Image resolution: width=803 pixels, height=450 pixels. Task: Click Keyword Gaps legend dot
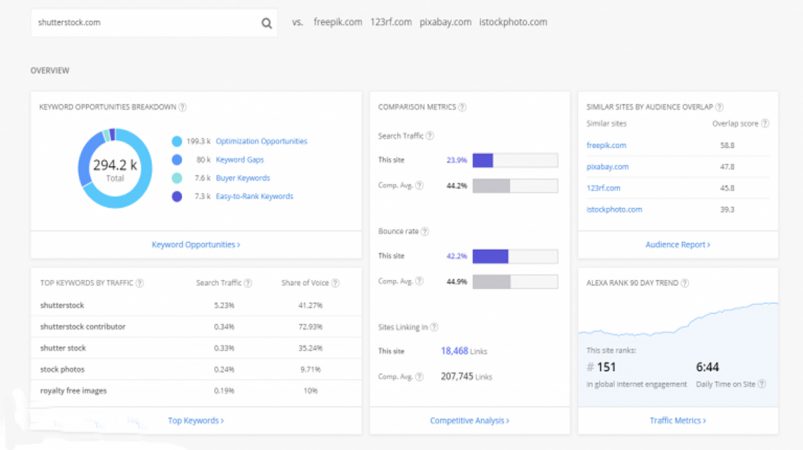177,160
